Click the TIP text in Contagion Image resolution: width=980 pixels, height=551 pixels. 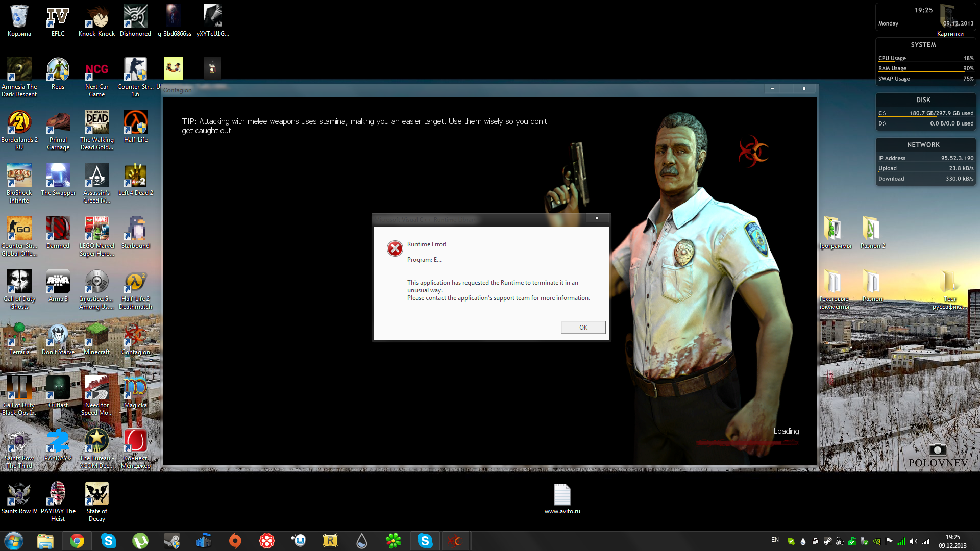point(364,126)
